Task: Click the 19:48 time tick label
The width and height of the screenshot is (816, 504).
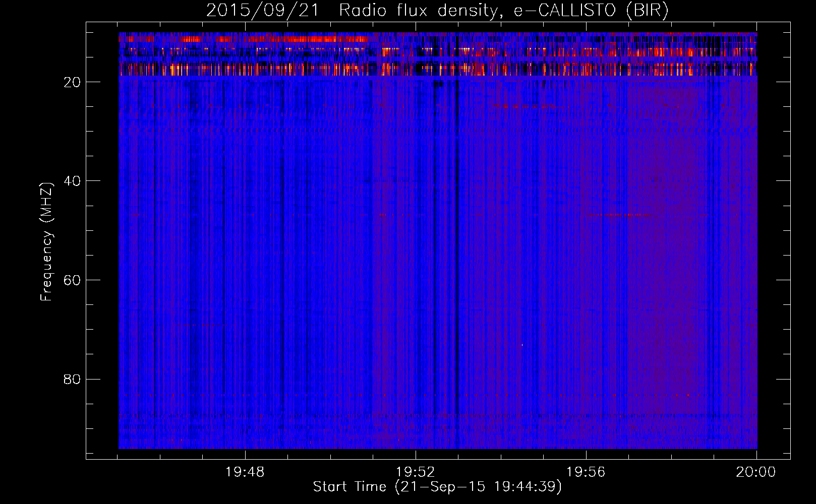Action: [245, 472]
